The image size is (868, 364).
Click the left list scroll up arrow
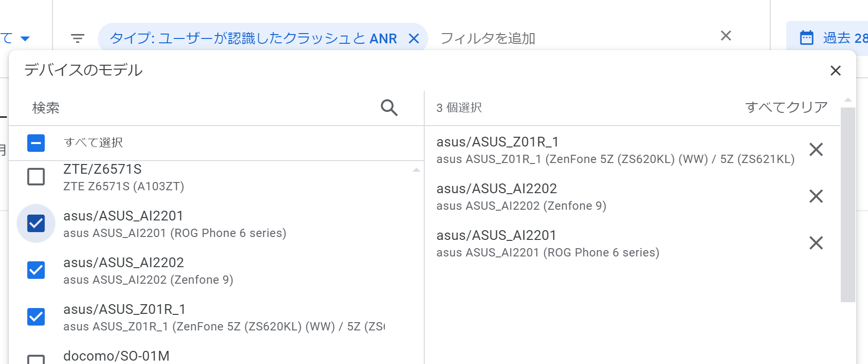[416, 170]
